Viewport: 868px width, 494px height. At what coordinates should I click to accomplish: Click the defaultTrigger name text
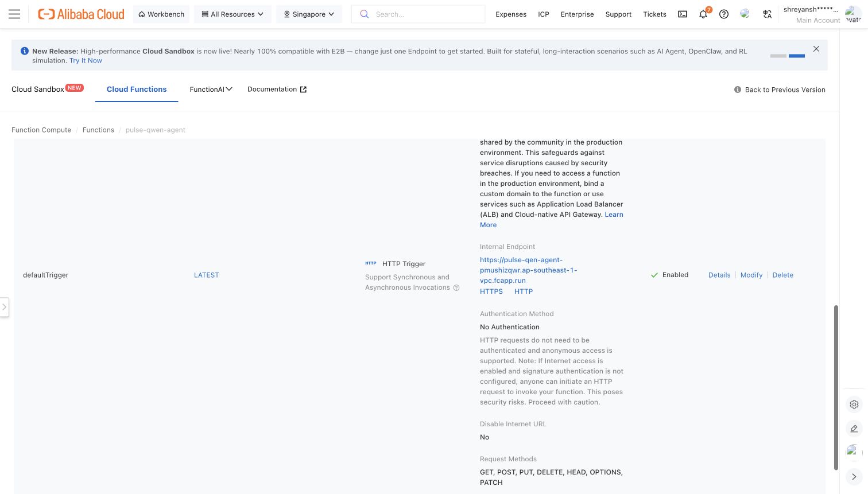pos(46,275)
